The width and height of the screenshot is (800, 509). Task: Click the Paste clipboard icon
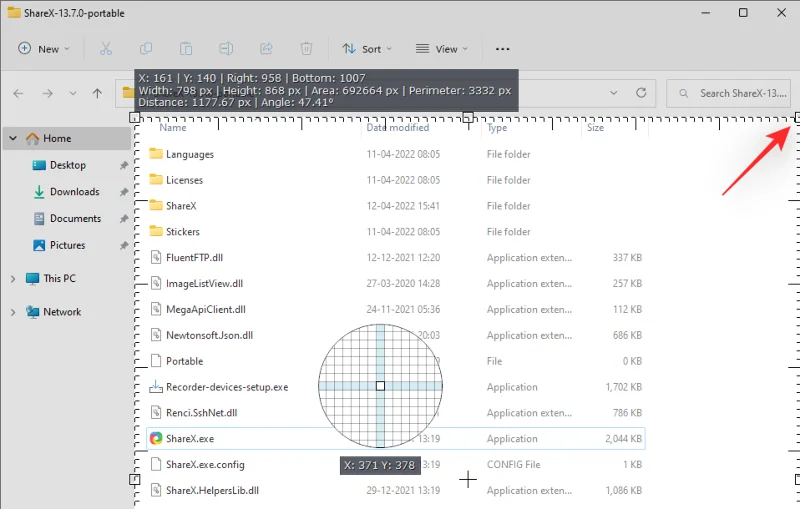186,49
